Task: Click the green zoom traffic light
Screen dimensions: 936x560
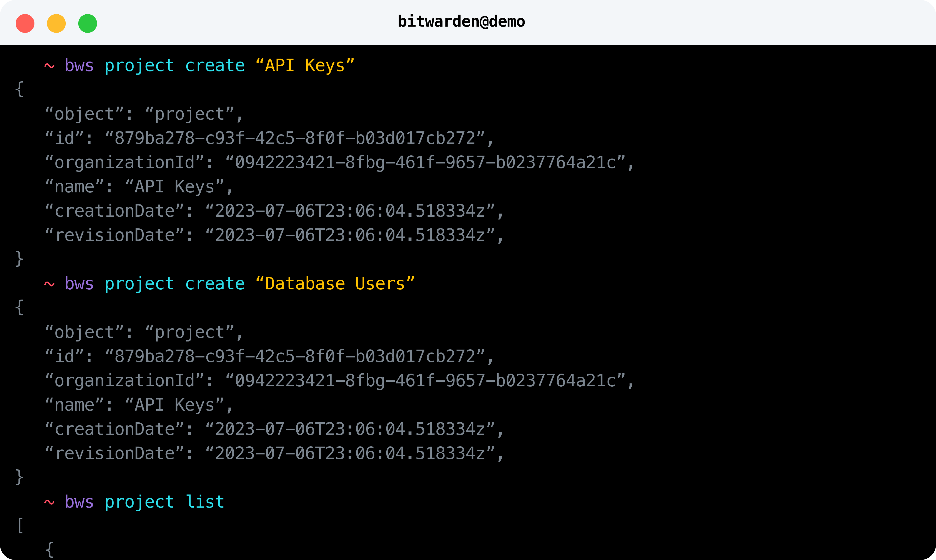Action: [88, 23]
